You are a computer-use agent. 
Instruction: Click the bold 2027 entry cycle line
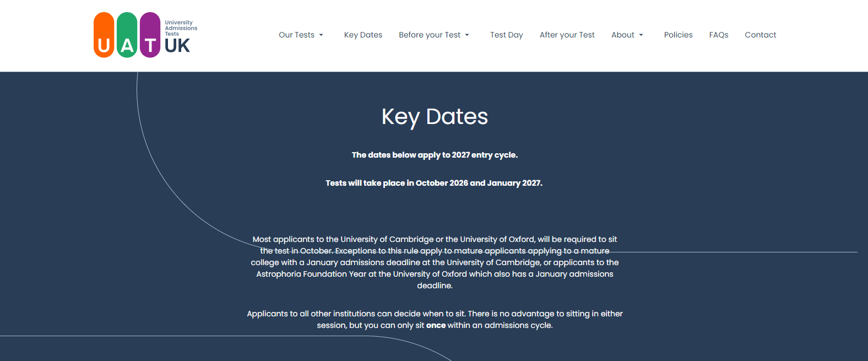point(435,155)
